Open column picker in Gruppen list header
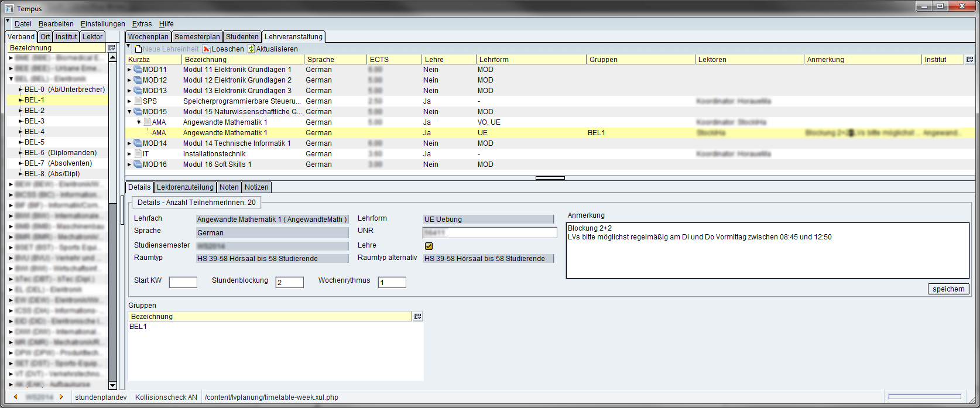 click(417, 317)
